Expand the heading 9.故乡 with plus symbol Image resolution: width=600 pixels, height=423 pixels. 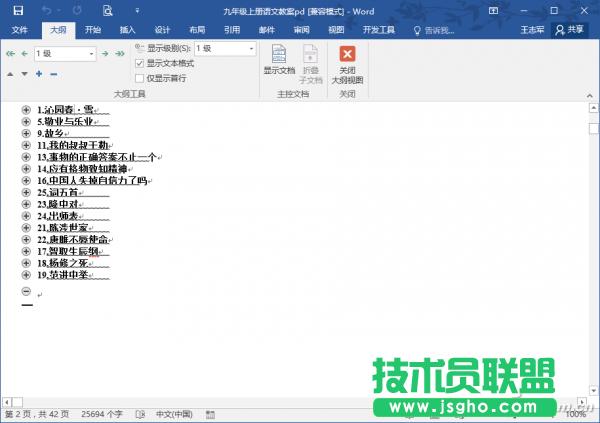(x=26, y=133)
